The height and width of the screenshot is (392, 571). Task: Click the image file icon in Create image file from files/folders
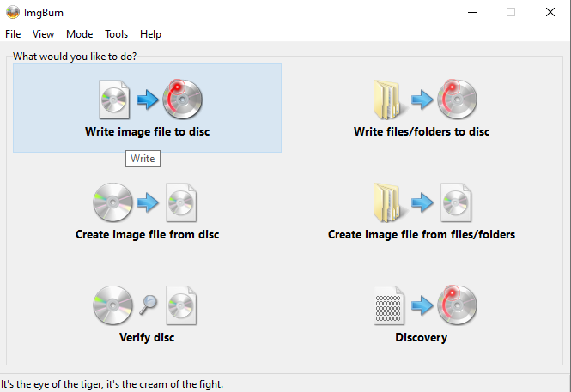[x=456, y=202]
